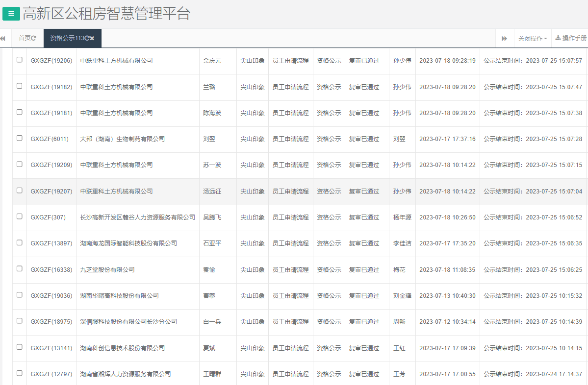
Task: Click handler name 梅花
Action: click(x=399, y=270)
